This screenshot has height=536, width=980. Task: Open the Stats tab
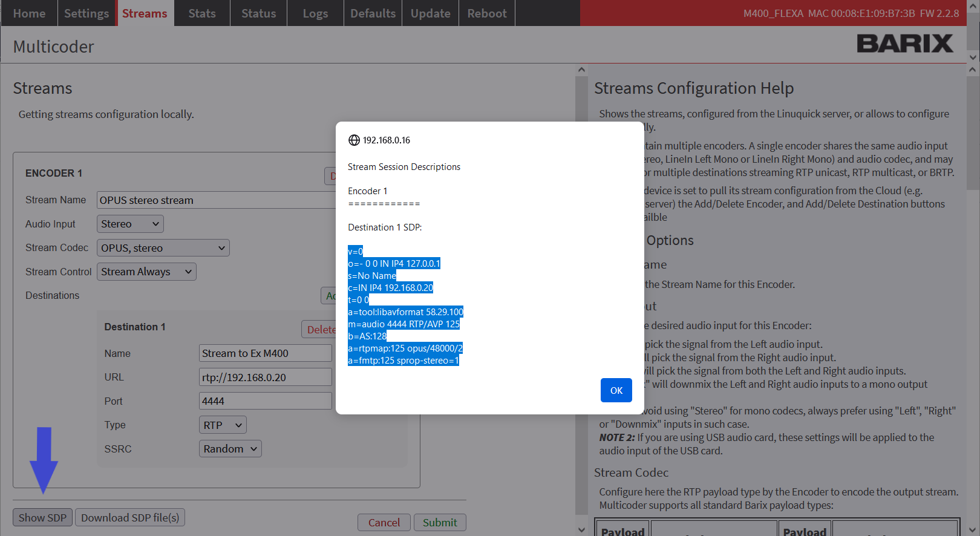click(x=201, y=13)
